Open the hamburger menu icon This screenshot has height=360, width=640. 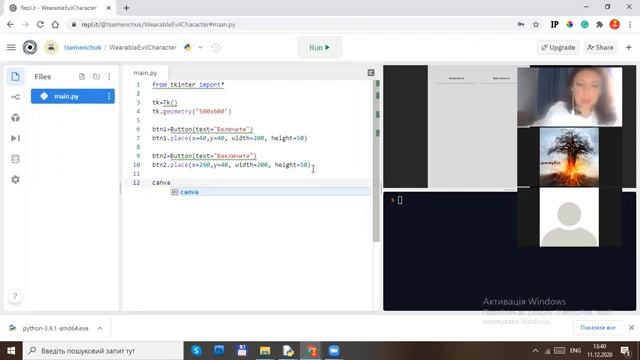[11, 47]
